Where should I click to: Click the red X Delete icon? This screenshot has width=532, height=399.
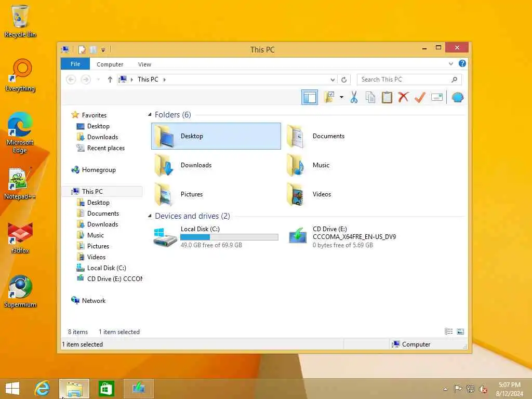point(403,97)
